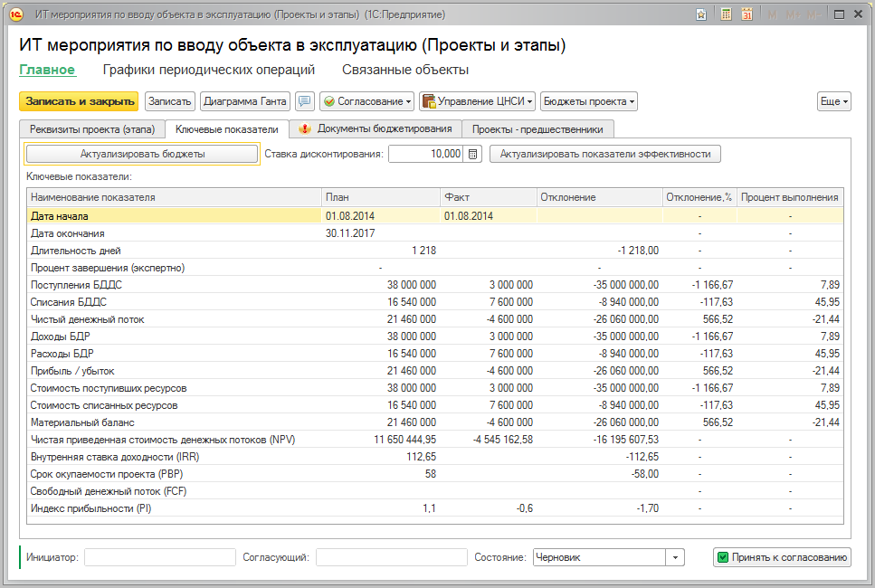Toggle 'Принять к согласованию' green check button
This screenshot has width=875, height=588.
tap(782, 557)
